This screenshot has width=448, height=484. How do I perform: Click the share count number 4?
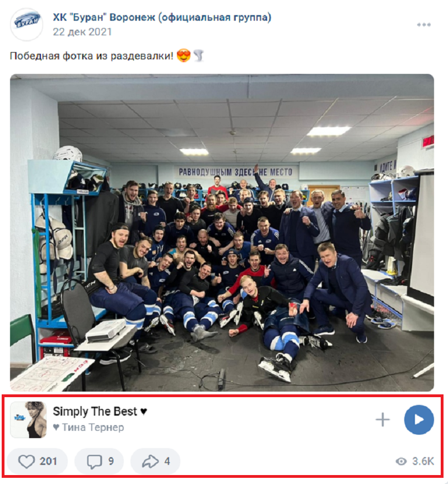point(167,462)
